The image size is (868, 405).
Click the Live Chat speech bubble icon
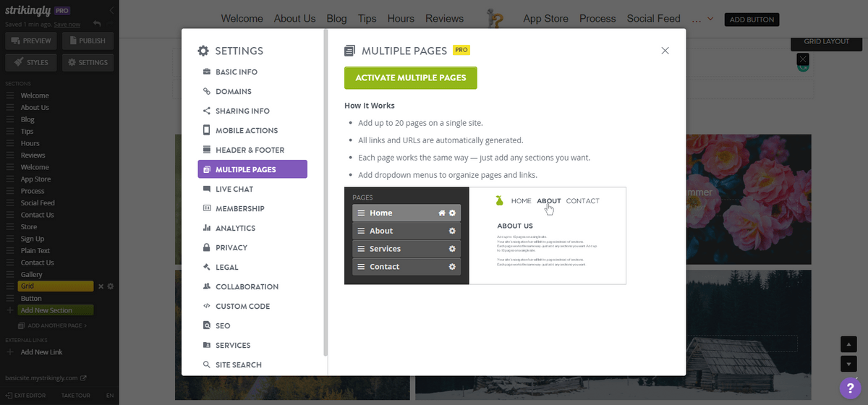(x=207, y=189)
